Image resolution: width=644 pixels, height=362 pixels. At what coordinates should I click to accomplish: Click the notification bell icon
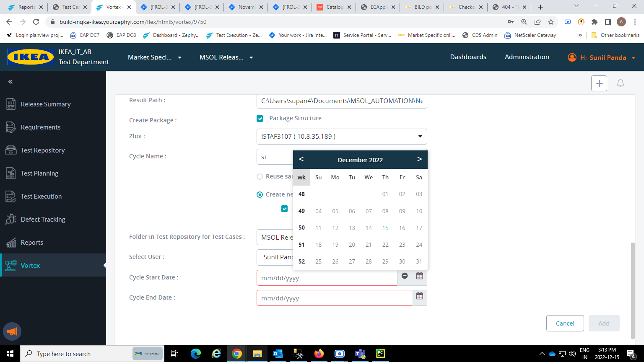pos(620,83)
